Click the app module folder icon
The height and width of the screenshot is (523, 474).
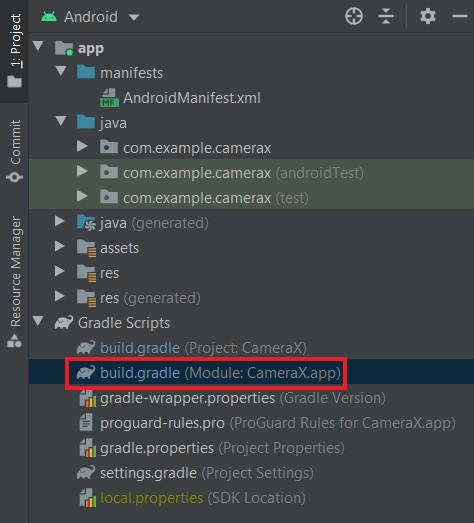coord(64,48)
